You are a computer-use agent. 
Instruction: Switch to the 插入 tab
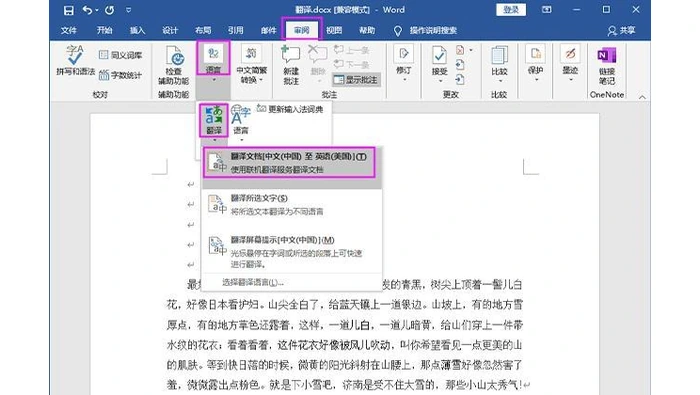pyautogui.click(x=137, y=30)
